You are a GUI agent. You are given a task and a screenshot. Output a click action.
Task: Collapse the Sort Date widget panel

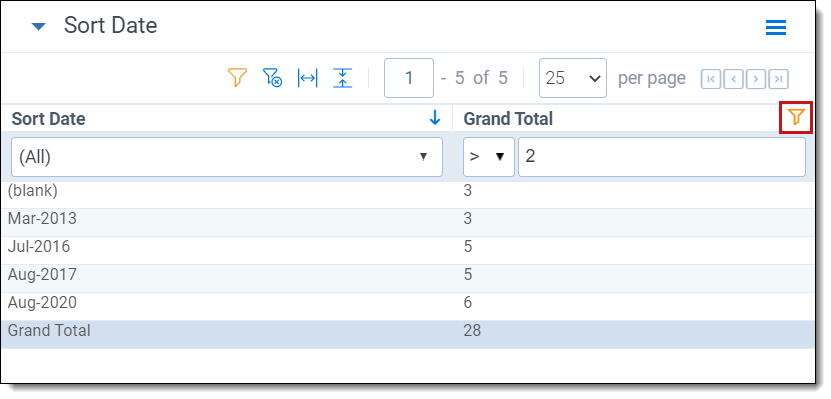click(39, 26)
